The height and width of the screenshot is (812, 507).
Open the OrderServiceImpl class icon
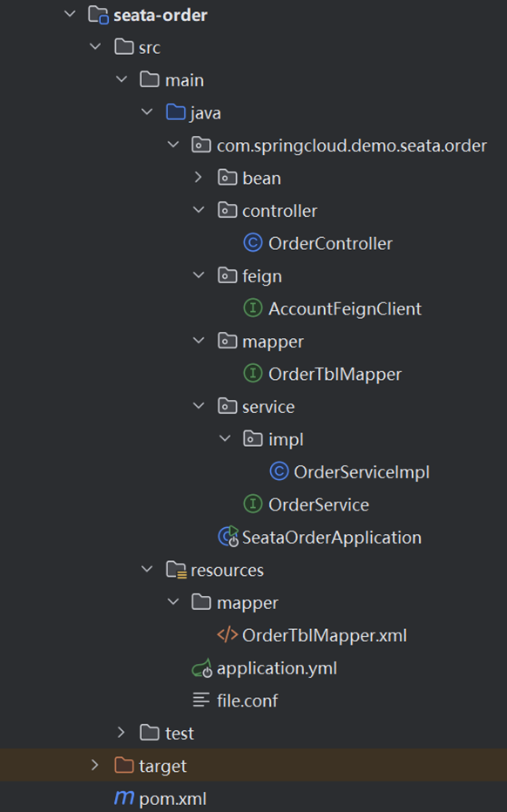279,470
